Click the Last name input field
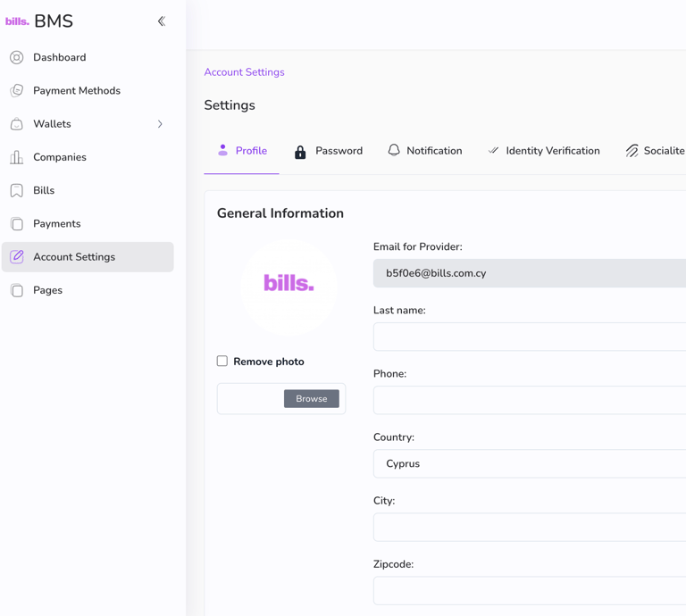Image resolution: width=686 pixels, height=616 pixels. pyautogui.click(x=530, y=337)
